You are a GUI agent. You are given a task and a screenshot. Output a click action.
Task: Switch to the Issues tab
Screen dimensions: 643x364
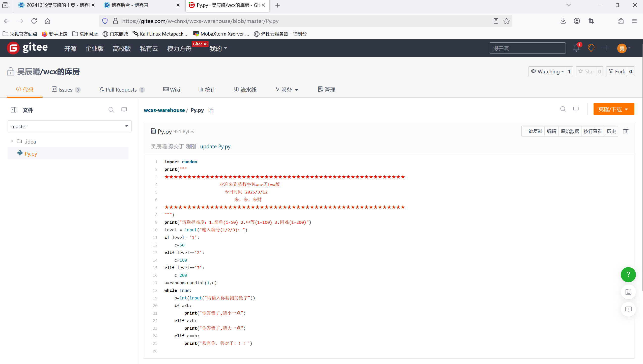click(66, 90)
